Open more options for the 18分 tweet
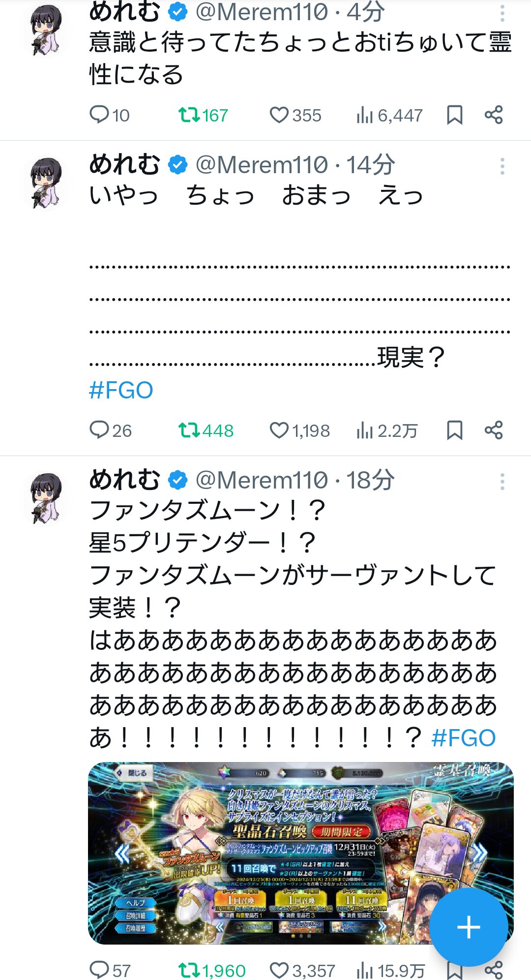Screen dimensions: 531x980 (502, 482)
